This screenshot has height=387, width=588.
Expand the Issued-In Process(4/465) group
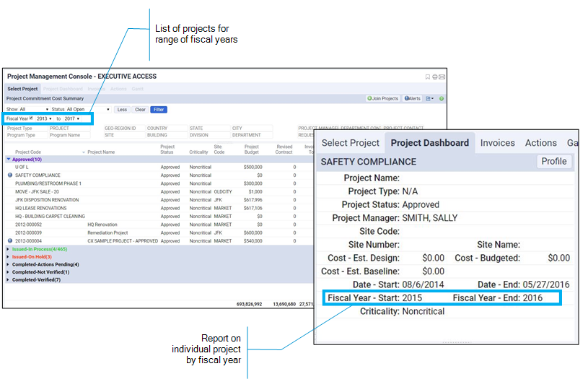point(8,249)
